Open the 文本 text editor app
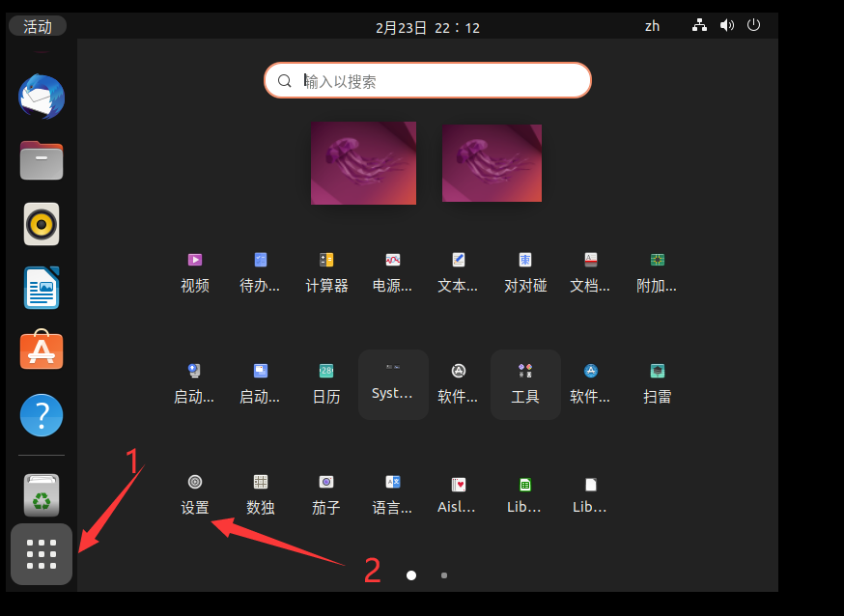The height and width of the screenshot is (616, 844). pyautogui.click(x=458, y=273)
